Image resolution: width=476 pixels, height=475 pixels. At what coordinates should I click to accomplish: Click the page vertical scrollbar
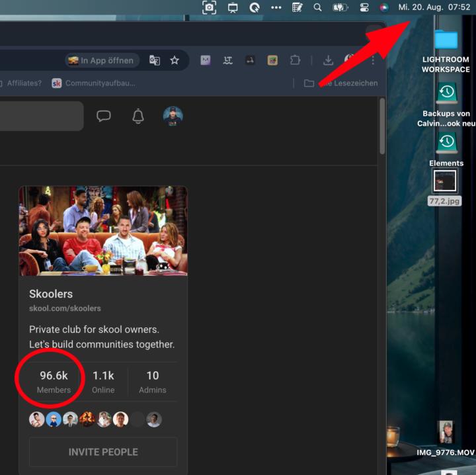point(382,126)
